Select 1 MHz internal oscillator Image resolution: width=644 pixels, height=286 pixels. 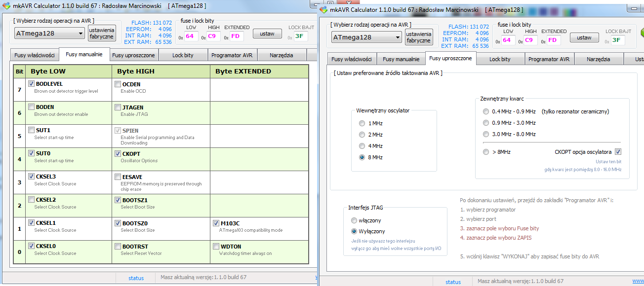tap(362, 123)
